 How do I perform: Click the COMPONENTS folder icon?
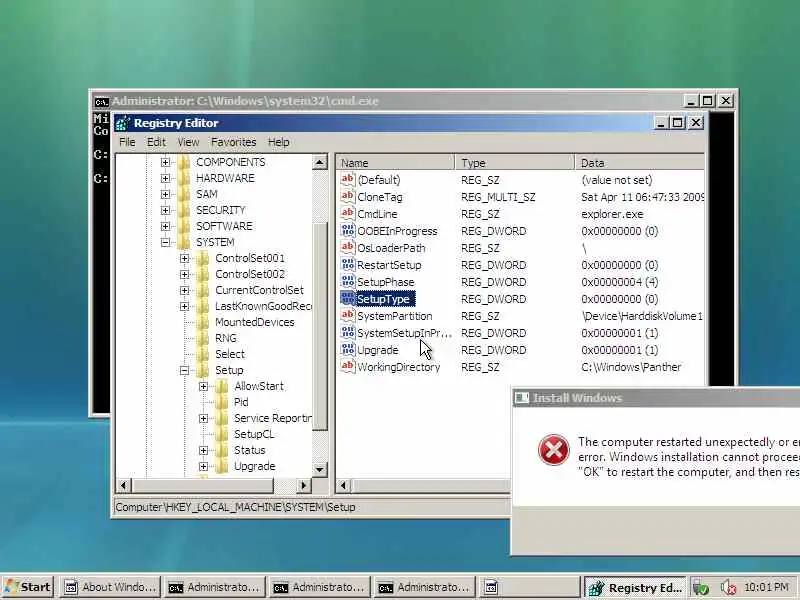coord(184,162)
